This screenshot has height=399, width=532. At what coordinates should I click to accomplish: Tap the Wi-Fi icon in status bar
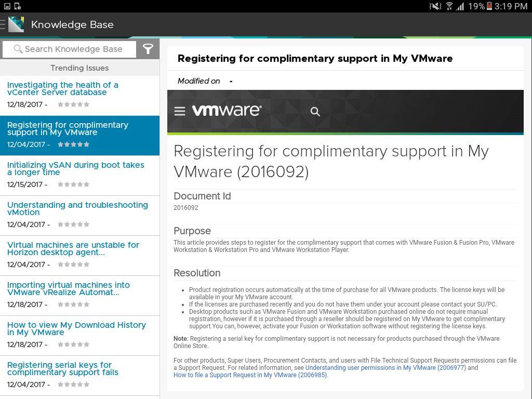[449, 6]
